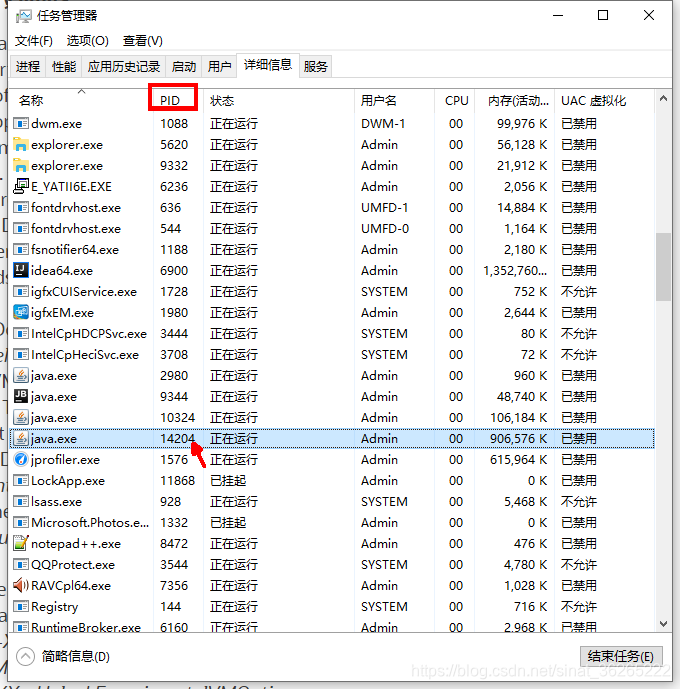Screen dimensions: 680x689
Task: Select memory value 1,352,760
Action: (515, 271)
